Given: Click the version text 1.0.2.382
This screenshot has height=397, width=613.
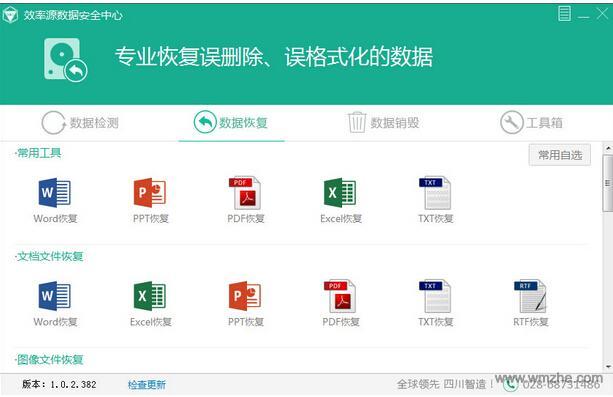Looking at the screenshot, I should coord(59,384).
